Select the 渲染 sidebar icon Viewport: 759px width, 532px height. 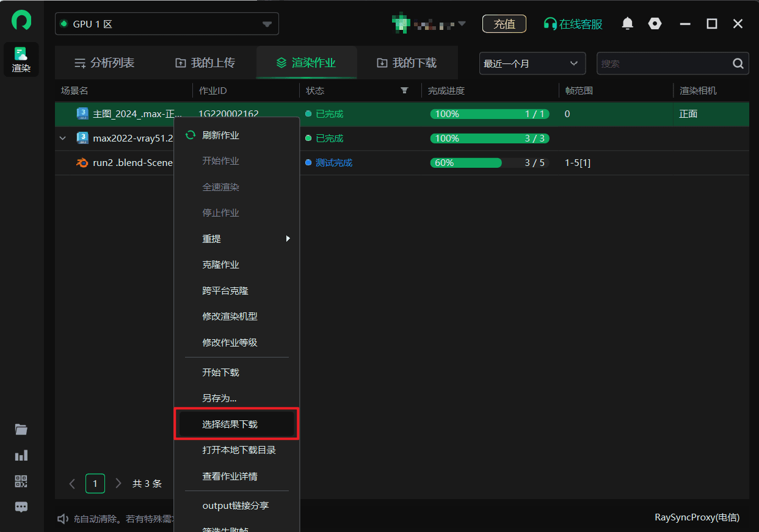(x=21, y=59)
